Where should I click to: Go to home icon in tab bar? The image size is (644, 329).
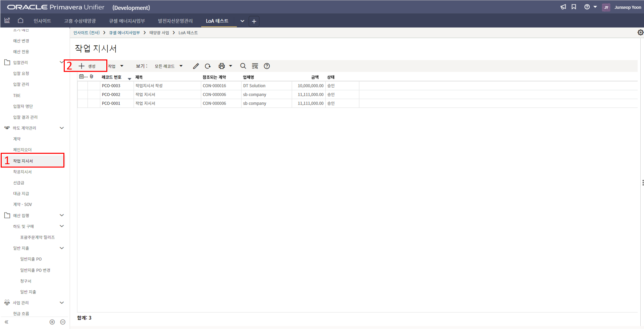click(x=20, y=21)
